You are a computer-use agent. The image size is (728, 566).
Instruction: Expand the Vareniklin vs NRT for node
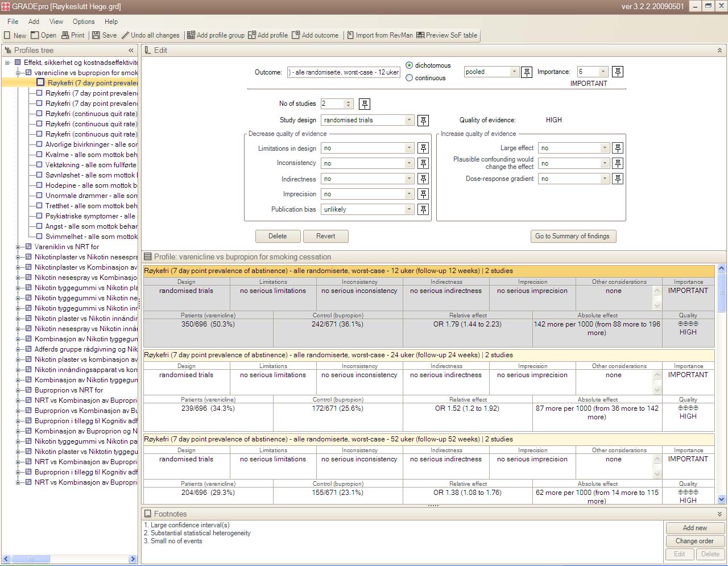[18, 247]
